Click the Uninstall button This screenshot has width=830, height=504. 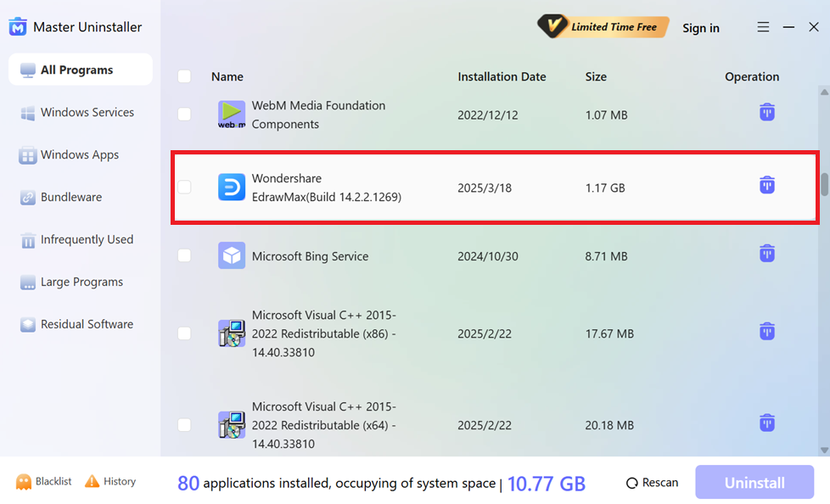tap(754, 482)
